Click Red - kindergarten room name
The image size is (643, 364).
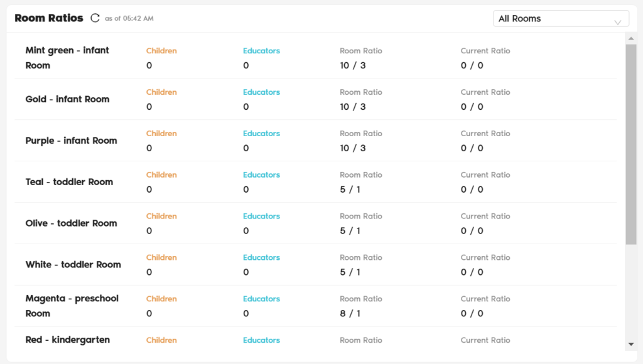tap(67, 340)
